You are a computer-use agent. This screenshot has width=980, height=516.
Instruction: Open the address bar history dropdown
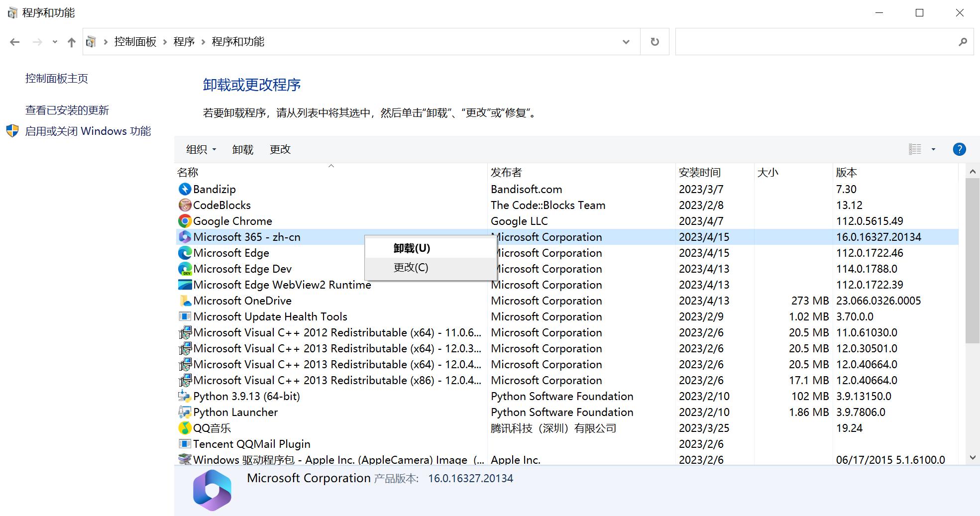626,42
